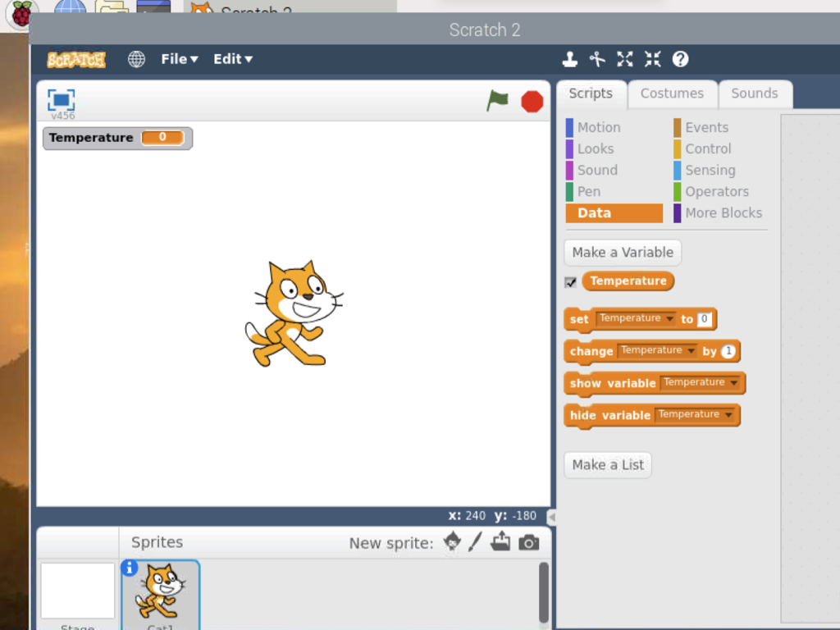This screenshot has width=840, height=630.
Task: Click the by-value field of change block
Action: [x=728, y=351]
